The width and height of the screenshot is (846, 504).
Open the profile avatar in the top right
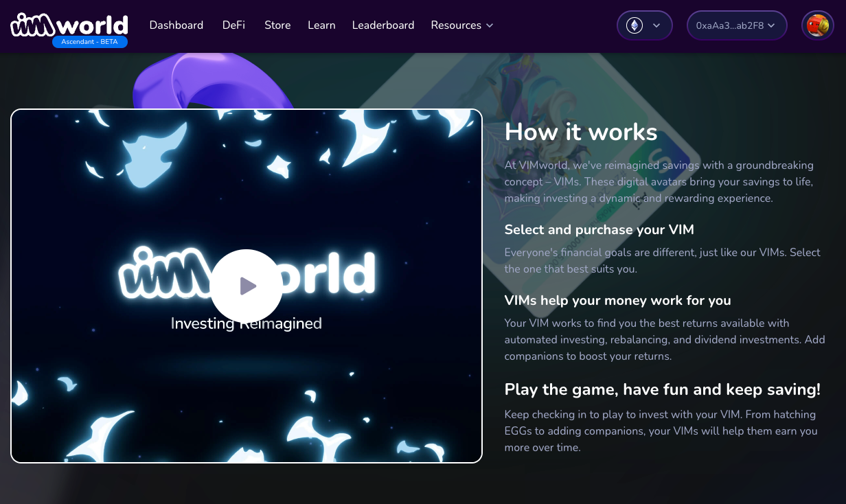[x=817, y=25]
